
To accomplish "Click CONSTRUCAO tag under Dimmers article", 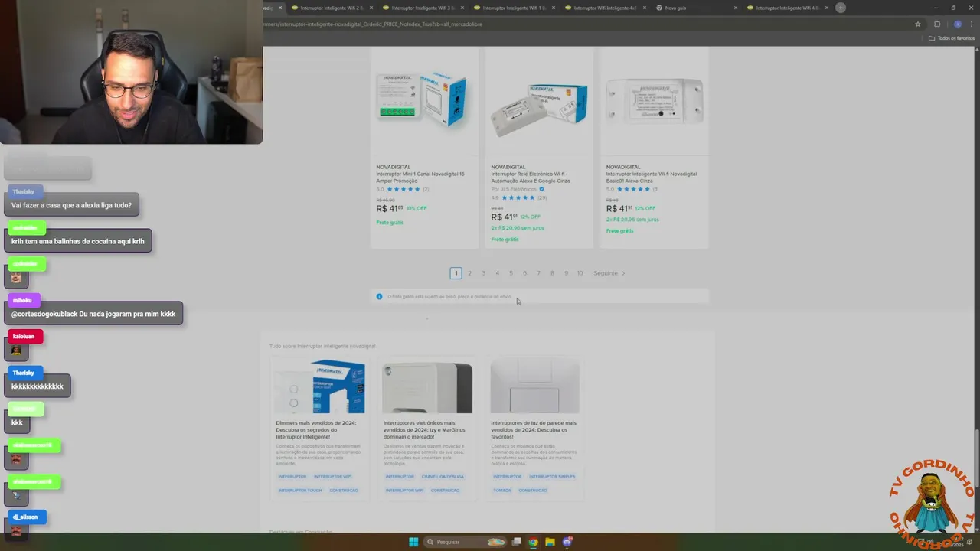I will click(344, 490).
